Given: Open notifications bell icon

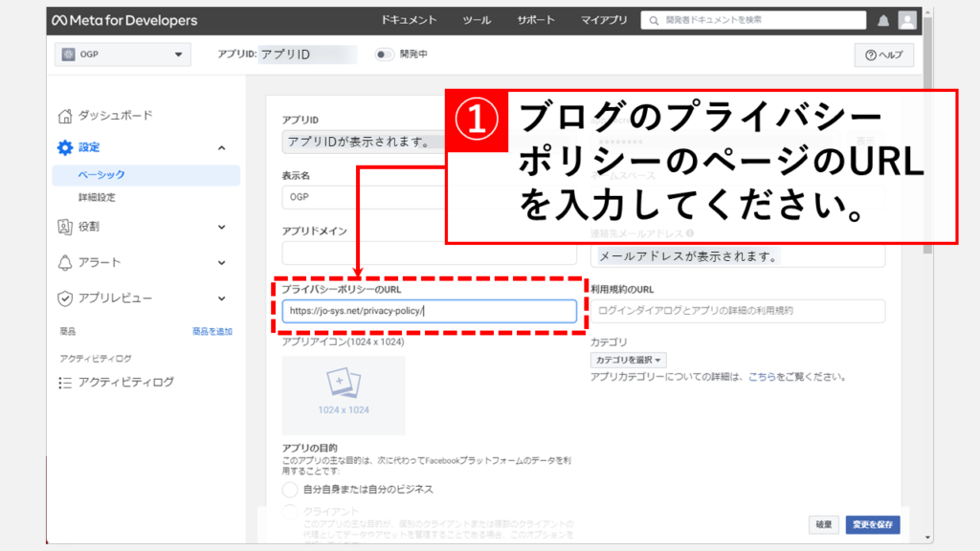Looking at the screenshot, I should pos(882,21).
